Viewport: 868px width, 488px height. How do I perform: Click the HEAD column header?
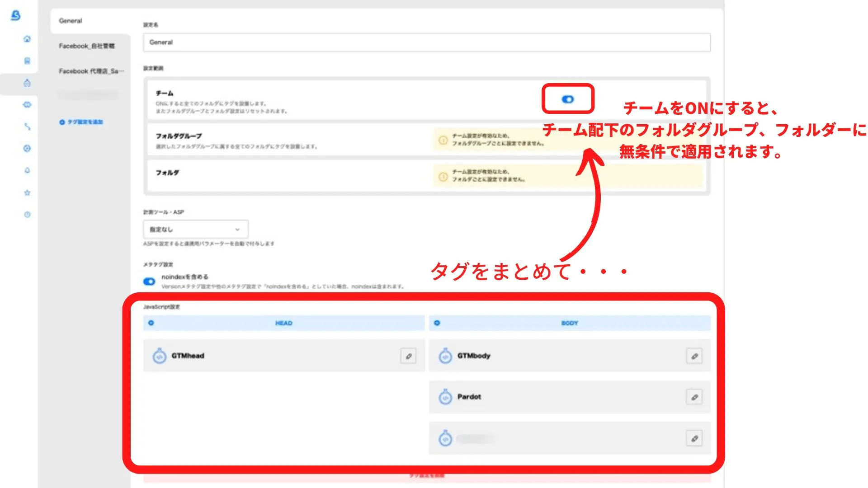(284, 323)
